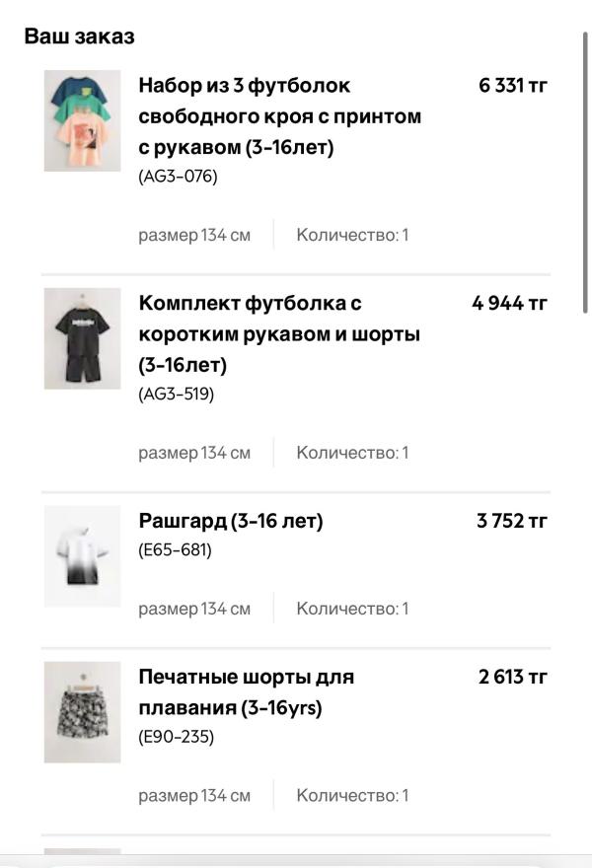Screen dimensions: 592x868
Task: Click the 2 613 тг price
Action: pyautogui.click(x=513, y=677)
